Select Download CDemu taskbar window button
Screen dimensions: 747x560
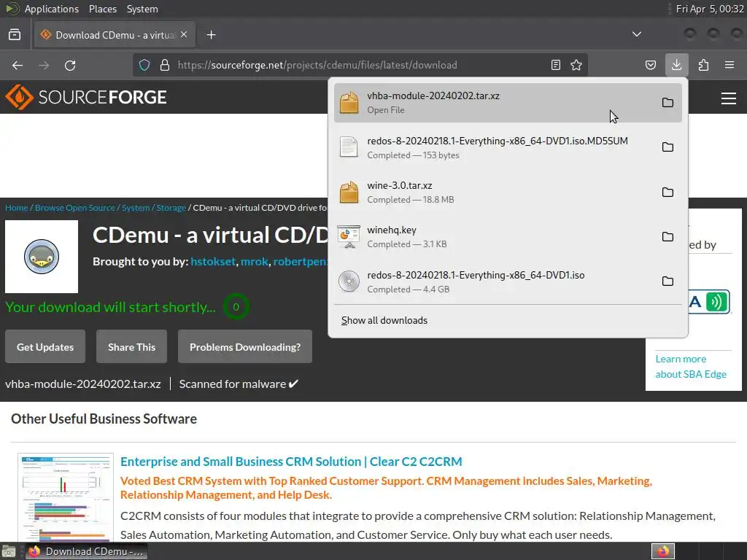86,551
